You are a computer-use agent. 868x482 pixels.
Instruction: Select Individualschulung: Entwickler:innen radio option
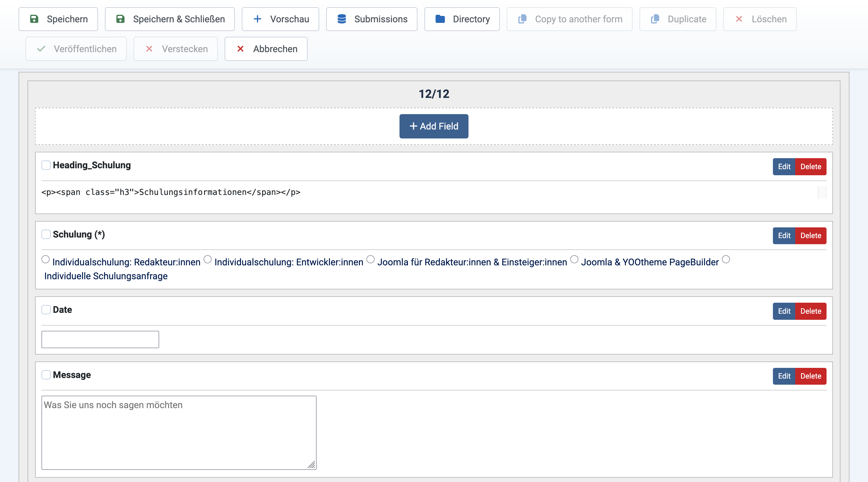208,260
